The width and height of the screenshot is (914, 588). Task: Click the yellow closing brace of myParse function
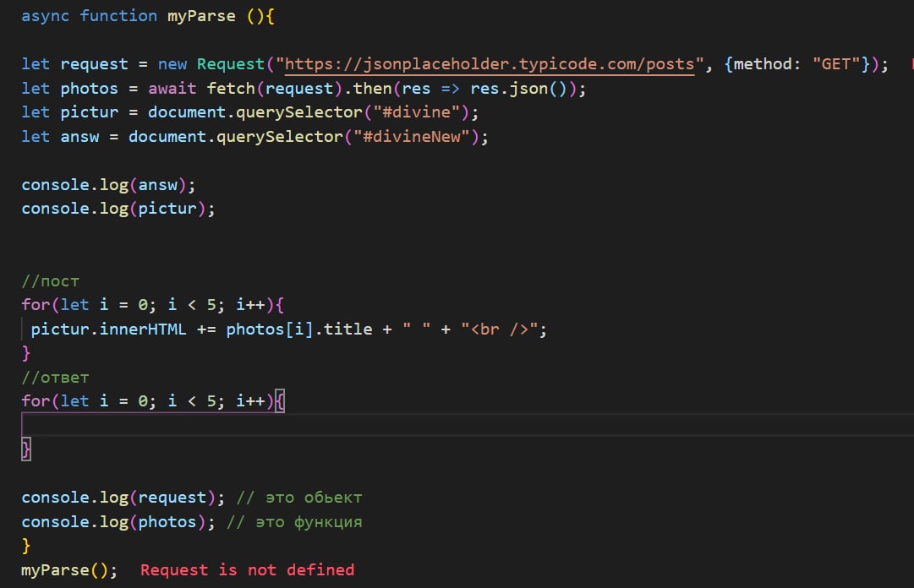point(25,546)
